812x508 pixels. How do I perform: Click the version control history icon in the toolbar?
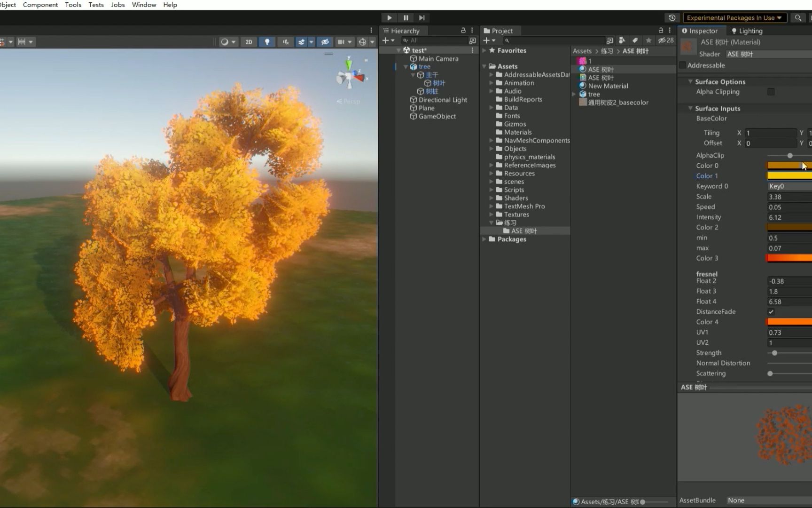(671, 17)
